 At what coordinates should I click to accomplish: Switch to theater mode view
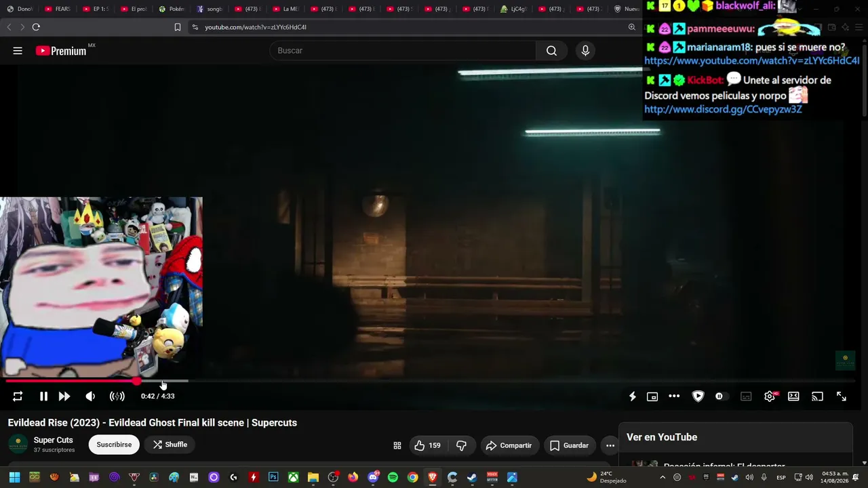coord(793,396)
